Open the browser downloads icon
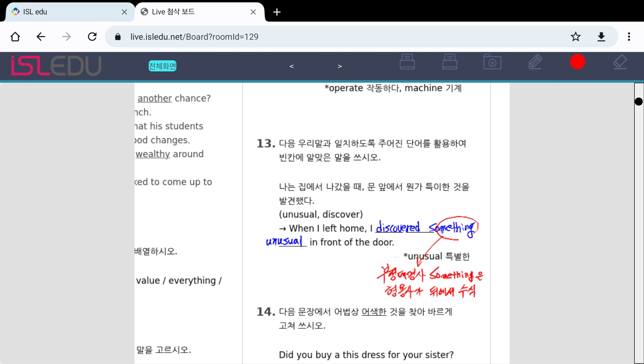This screenshot has height=364, width=644. click(601, 37)
